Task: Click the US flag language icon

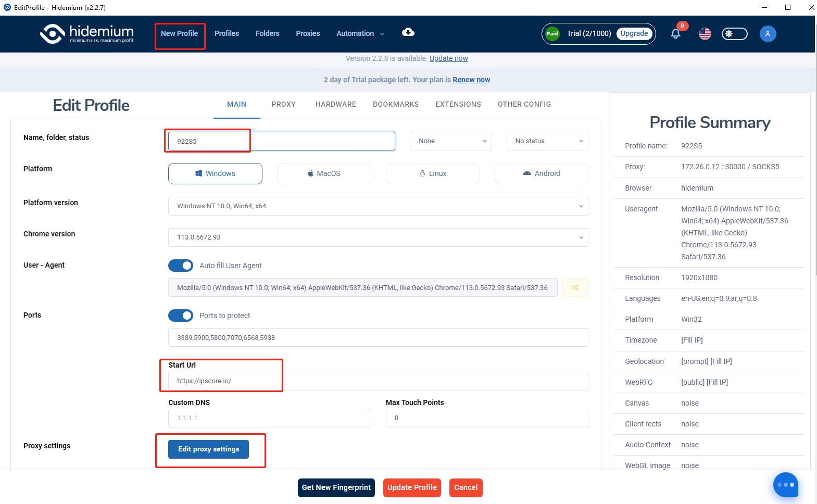Action: (705, 34)
